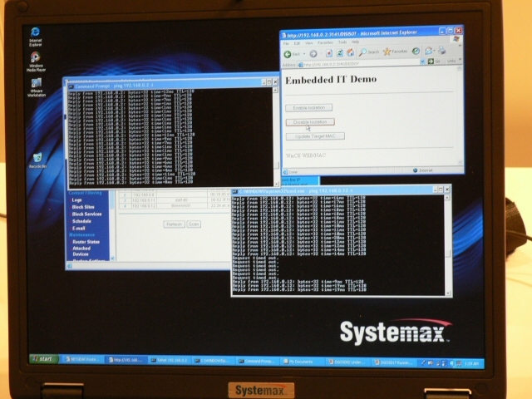Select the 192.168.0.11 row in device table
The height and width of the screenshot is (399, 532).
[x=175, y=200]
